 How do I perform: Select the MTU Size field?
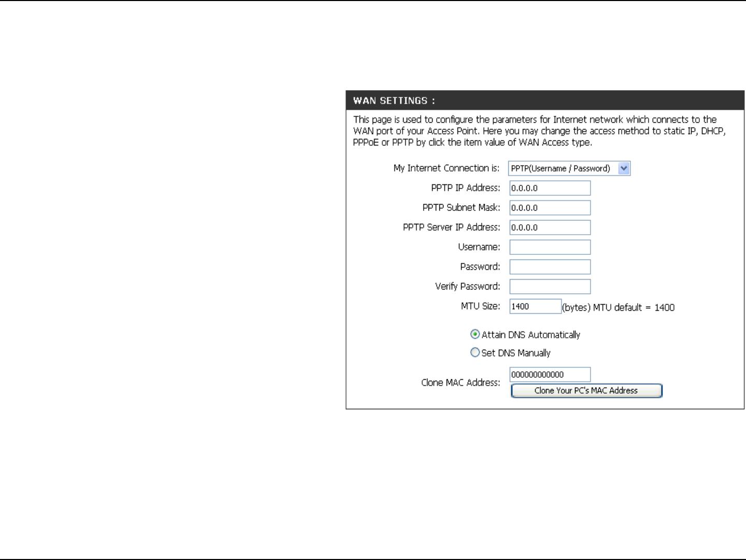point(535,306)
